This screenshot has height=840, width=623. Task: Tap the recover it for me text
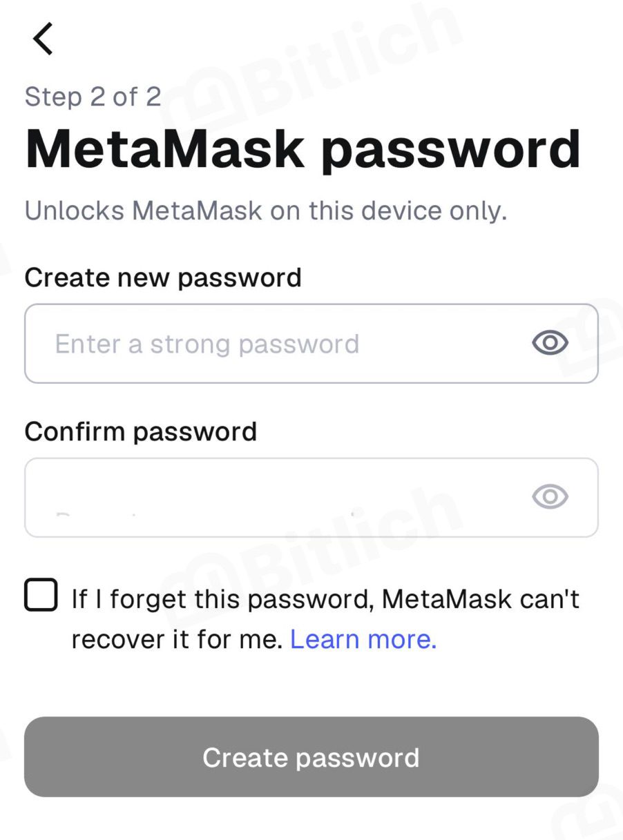click(x=178, y=640)
